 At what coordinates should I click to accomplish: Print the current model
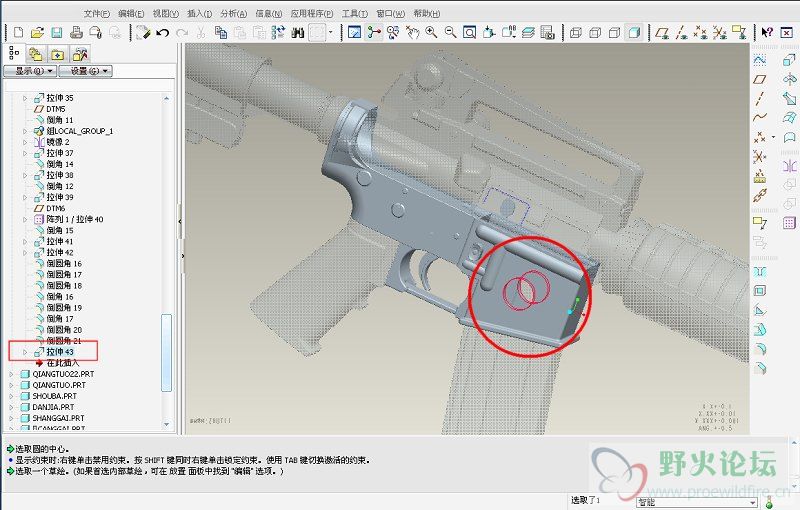pyautogui.click(x=76, y=33)
